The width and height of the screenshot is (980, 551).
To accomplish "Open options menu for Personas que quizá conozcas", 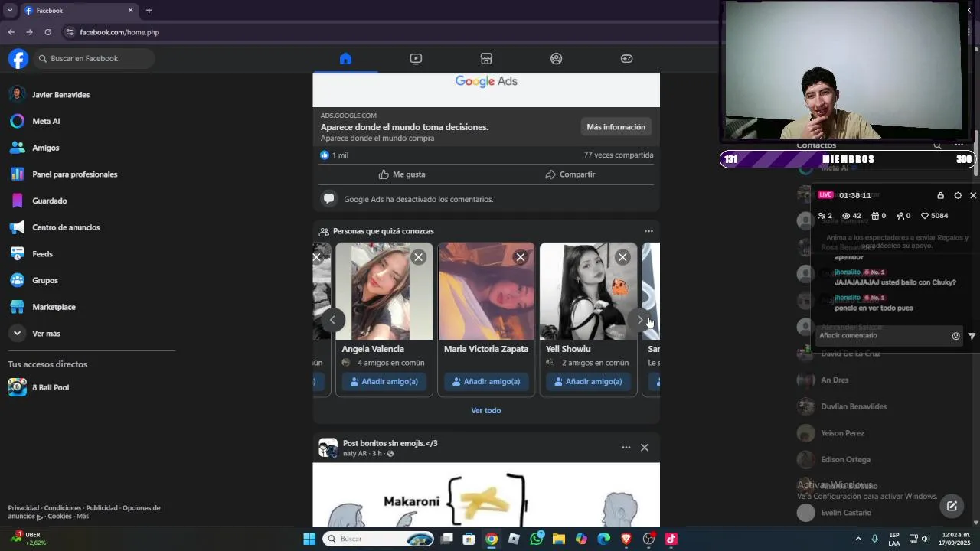I will tap(648, 231).
